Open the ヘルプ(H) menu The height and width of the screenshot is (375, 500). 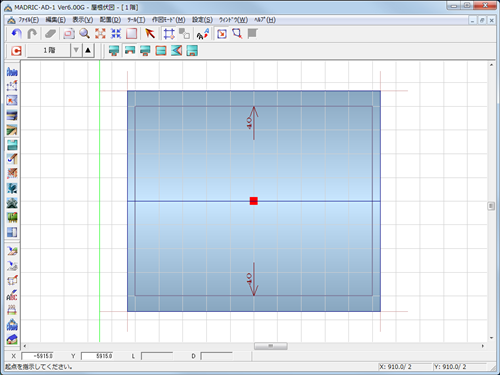click(x=265, y=20)
